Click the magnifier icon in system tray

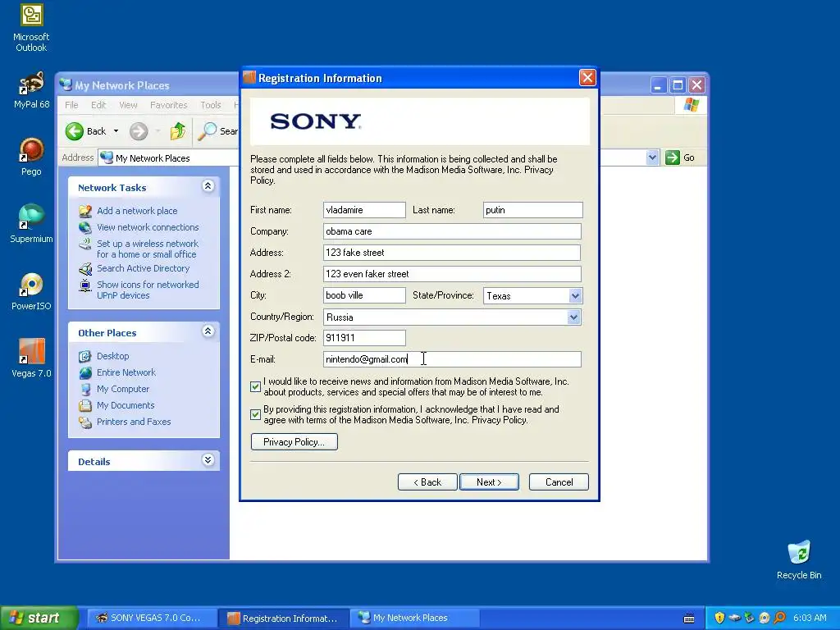click(779, 618)
